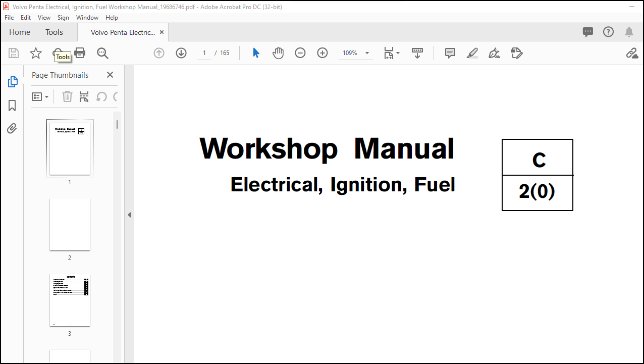Open the Sign menu
Image resolution: width=644 pixels, height=364 pixels.
[63, 17]
